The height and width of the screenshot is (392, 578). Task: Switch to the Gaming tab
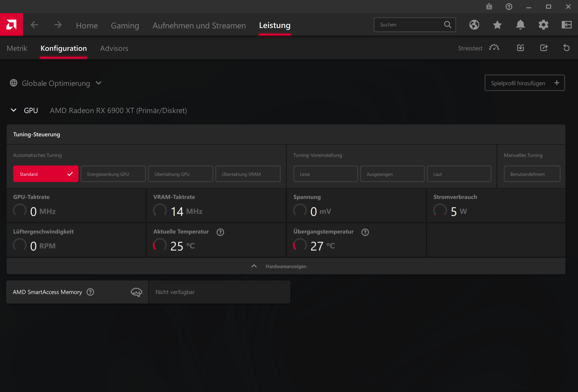click(x=125, y=25)
